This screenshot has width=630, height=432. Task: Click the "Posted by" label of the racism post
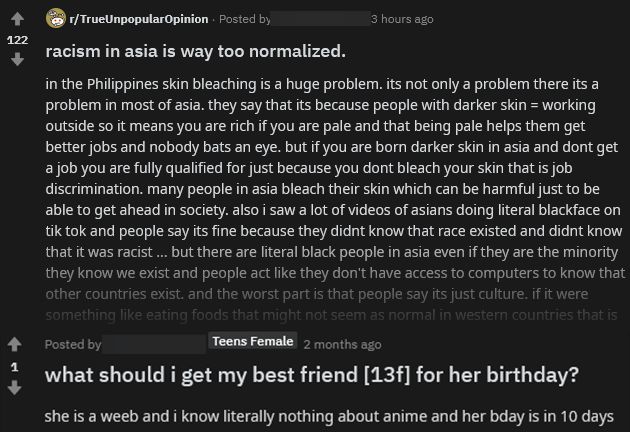point(244,19)
